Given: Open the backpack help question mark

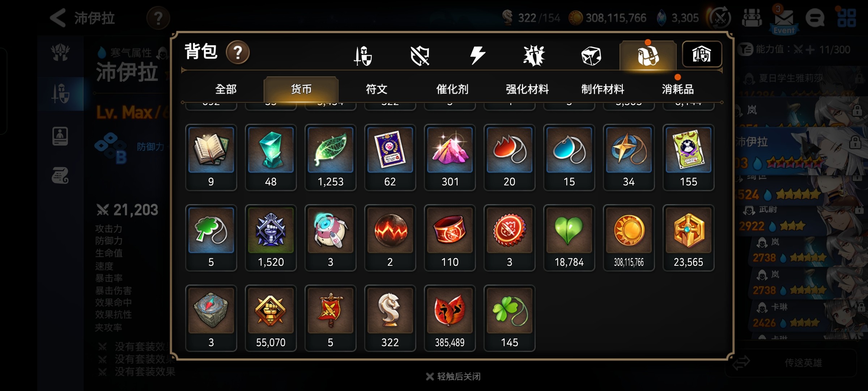Looking at the screenshot, I should pos(238,52).
